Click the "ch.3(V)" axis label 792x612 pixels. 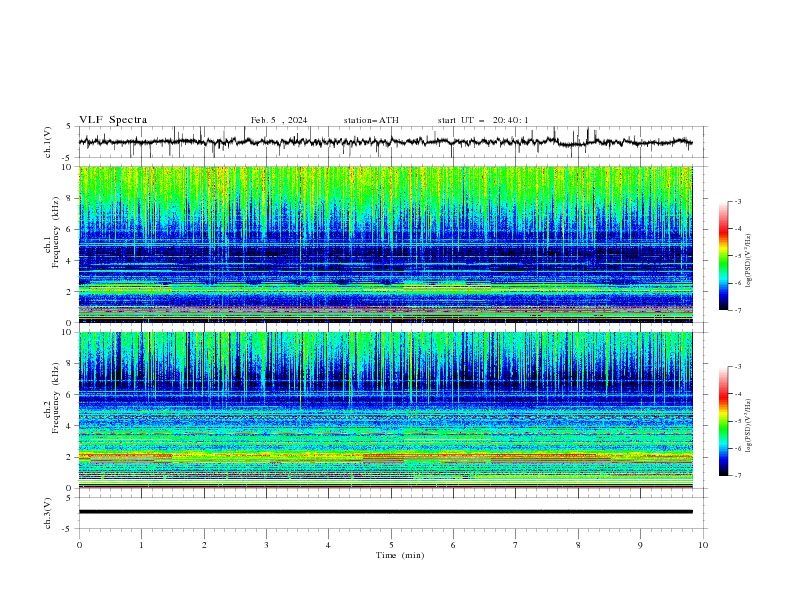pos(48,513)
